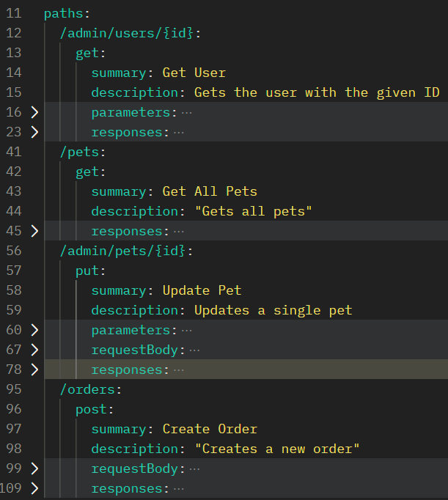Screen dimensions: 448x500
Task: Click line number 95 in the gutter
Action: pyautogui.click(x=13, y=389)
